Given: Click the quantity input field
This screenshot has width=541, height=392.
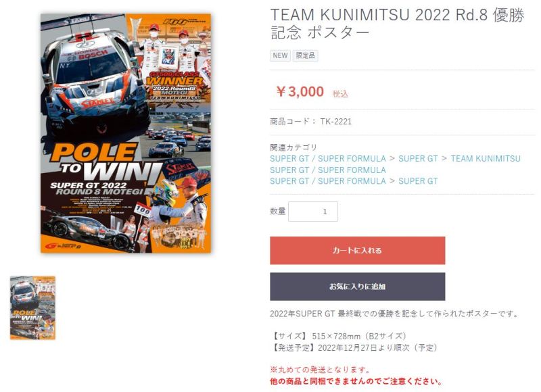Looking at the screenshot, I should [313, 212].
